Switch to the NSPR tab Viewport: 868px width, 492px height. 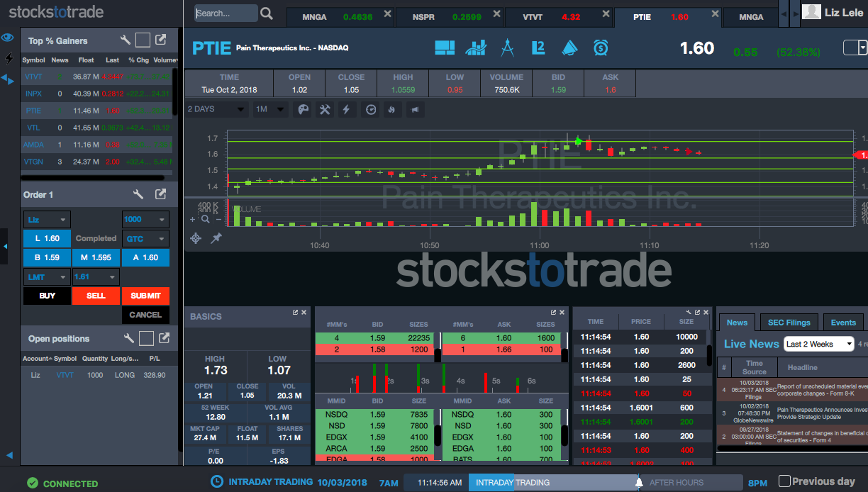(450, 17)
